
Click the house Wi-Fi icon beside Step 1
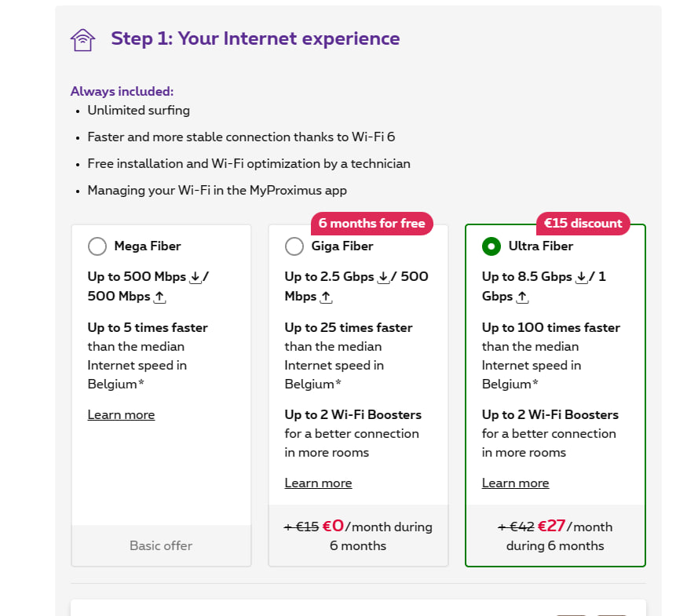pyautogui.click(x=82, y=39)
